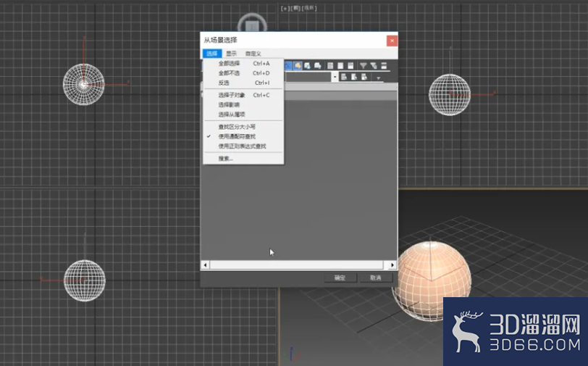The height and width of the screenshot is (366, 588).
Task: Click the second funnel filter icon
Action: (x=374, y=66)
